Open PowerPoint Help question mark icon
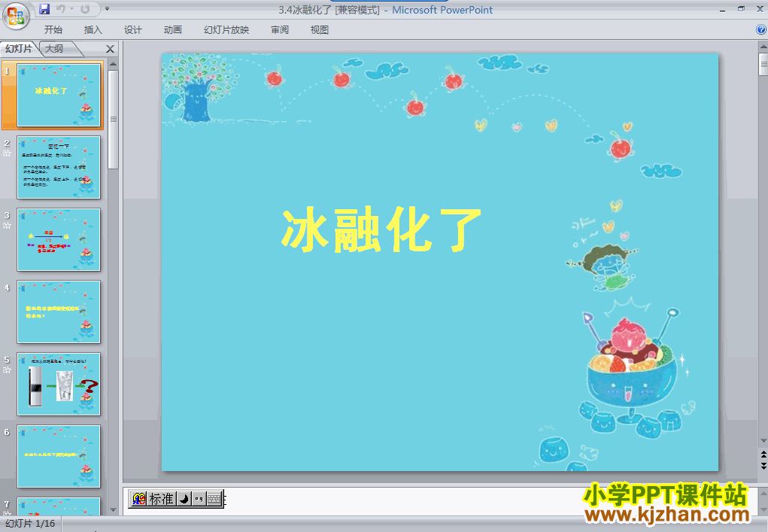 761,29
